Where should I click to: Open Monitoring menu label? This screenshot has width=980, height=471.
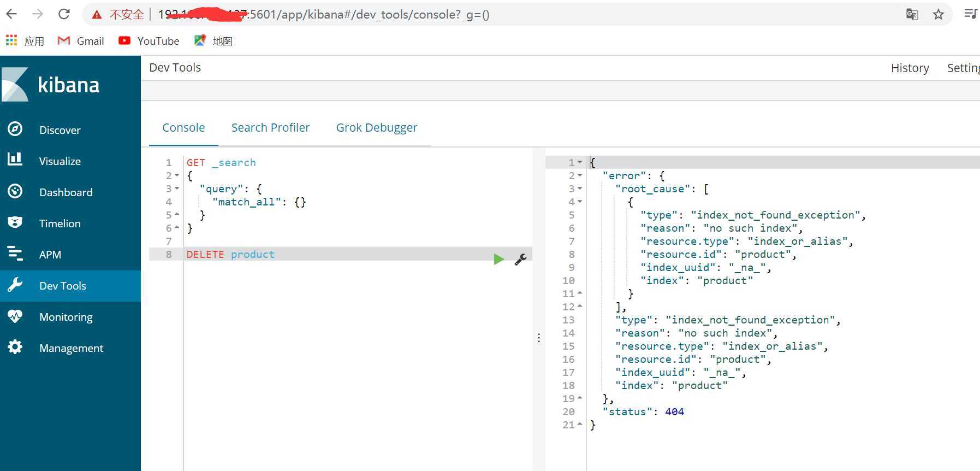[66, 317]
